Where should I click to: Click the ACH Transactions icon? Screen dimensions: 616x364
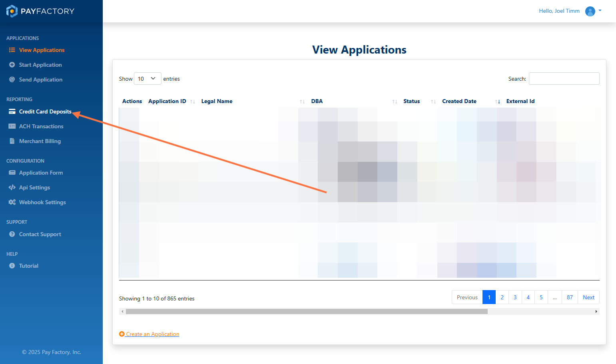(x=12, y=126)
